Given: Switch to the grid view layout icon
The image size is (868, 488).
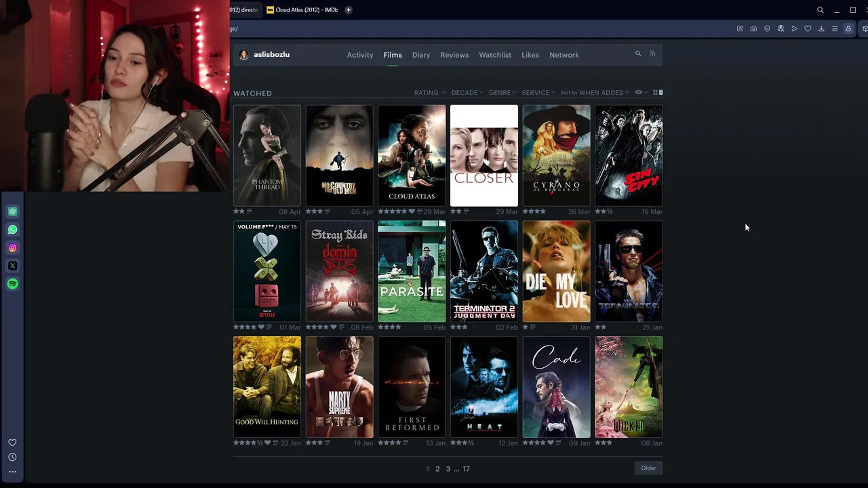Looking at the screenshot, I should [656, 92].
